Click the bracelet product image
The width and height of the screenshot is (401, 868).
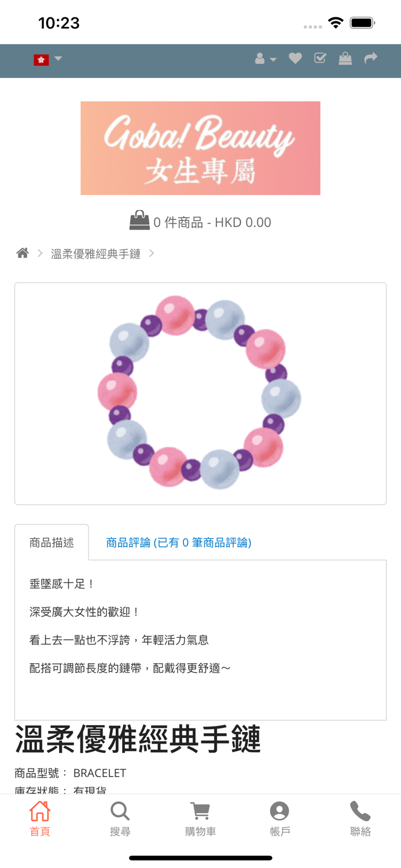click(x=200, y=393)
